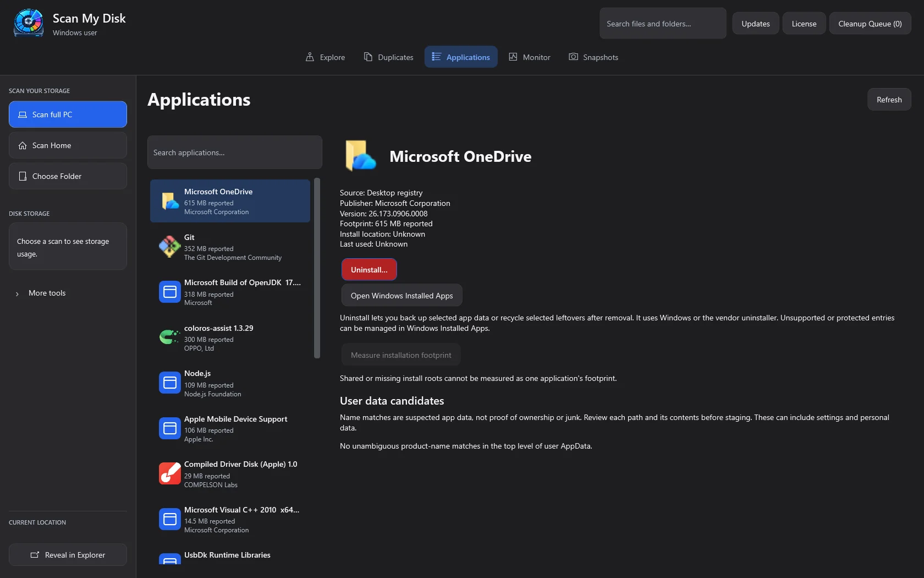Click the Search applications field

point(235,152)
